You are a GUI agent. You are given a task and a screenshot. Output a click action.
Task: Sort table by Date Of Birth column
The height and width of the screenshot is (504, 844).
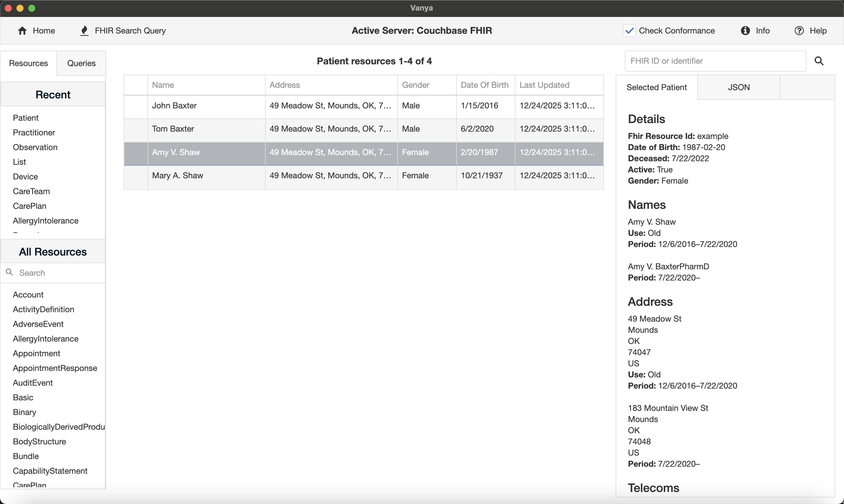(484, 85)
